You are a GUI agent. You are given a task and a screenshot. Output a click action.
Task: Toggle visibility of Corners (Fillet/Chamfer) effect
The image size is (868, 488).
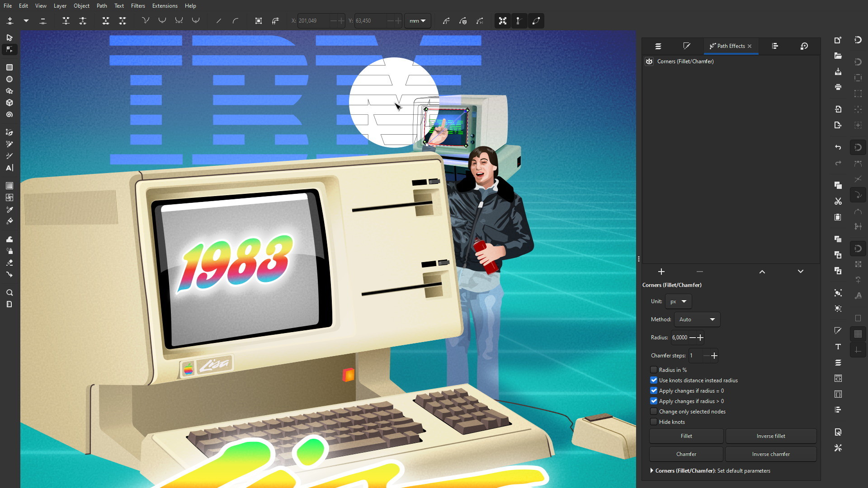pyautogui.click(x=649, y=61)
